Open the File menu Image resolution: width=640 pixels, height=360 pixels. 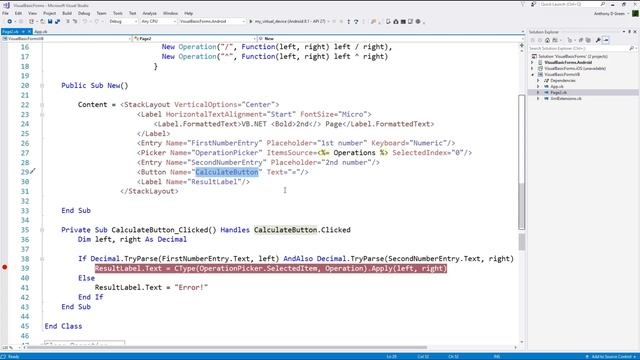[x=5, y=13]
